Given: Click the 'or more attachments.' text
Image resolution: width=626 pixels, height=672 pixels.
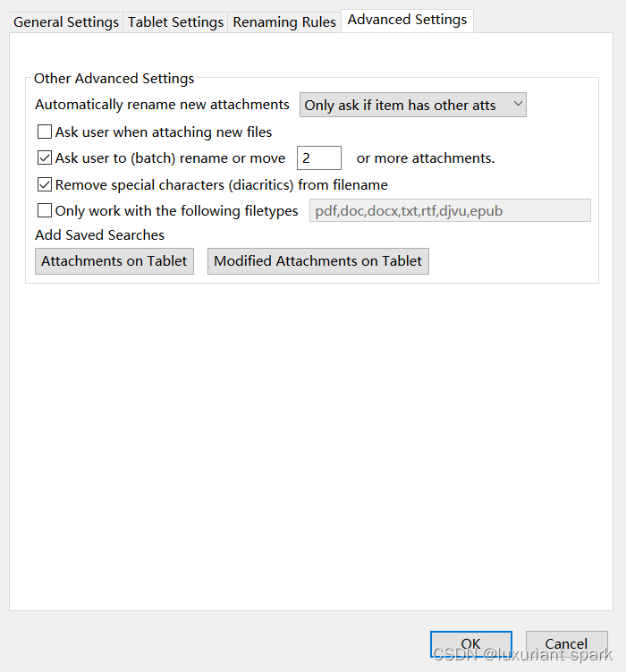Looking at the screenshot, I should pyautogui.click(x=426, y=158).
